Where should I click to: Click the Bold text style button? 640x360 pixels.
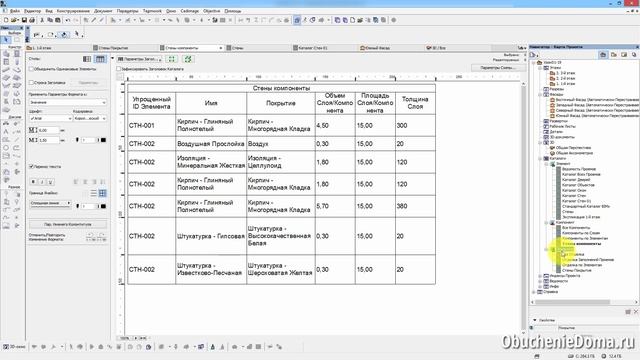34,182
